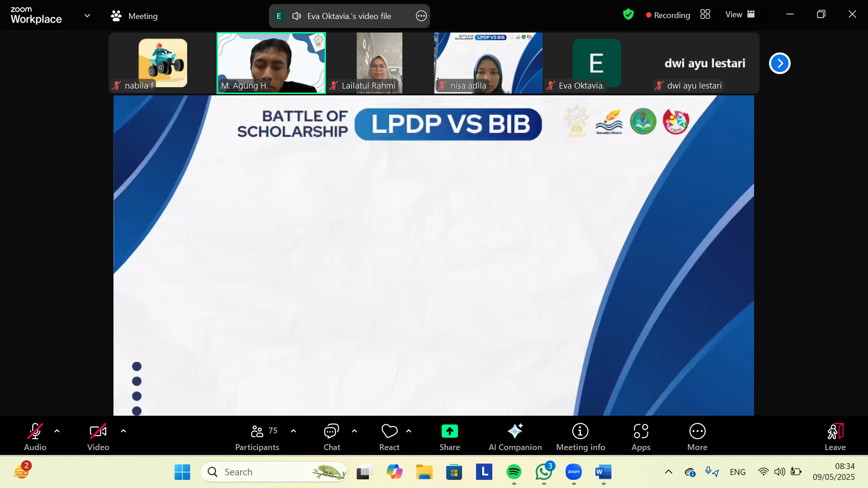Unmute the Audio microphone
The width and height of the screenshot is (868, 488).
35,432
